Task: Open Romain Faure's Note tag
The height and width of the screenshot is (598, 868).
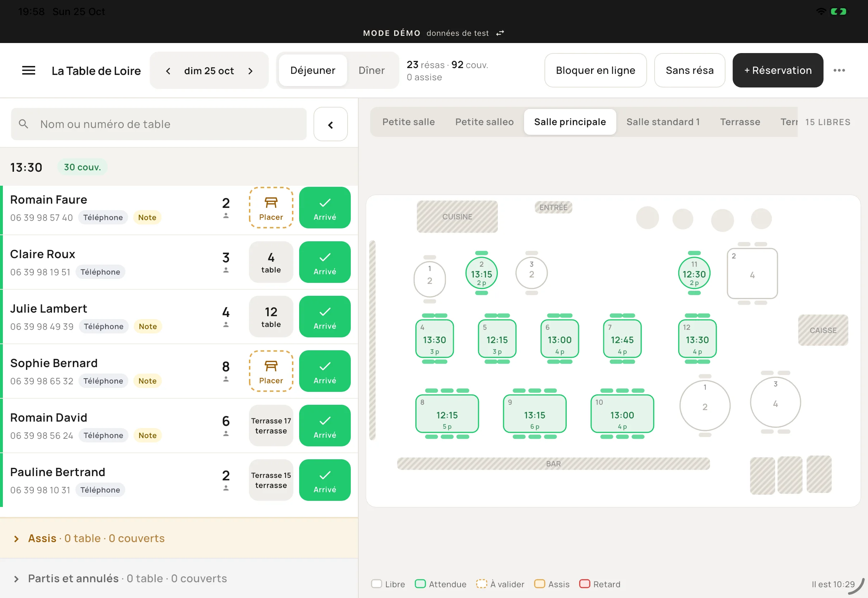Action: (x=147, y=218)
